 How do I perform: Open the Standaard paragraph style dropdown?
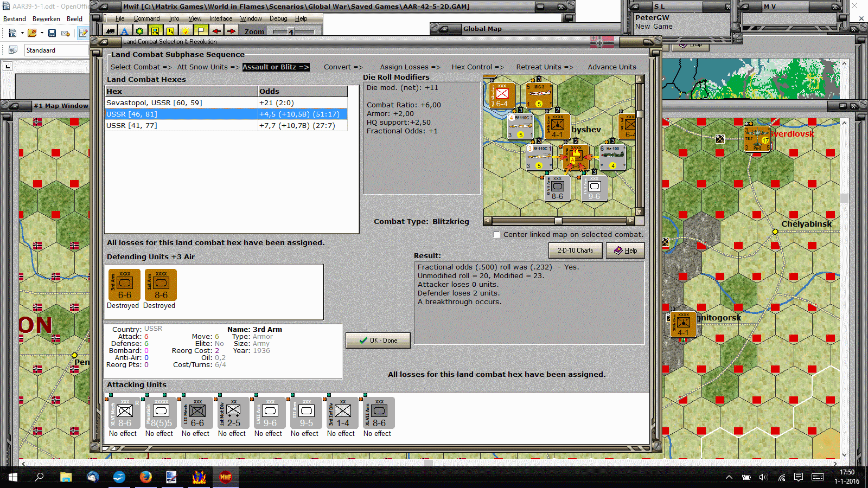pyautogui.click(x=56, y=50)
